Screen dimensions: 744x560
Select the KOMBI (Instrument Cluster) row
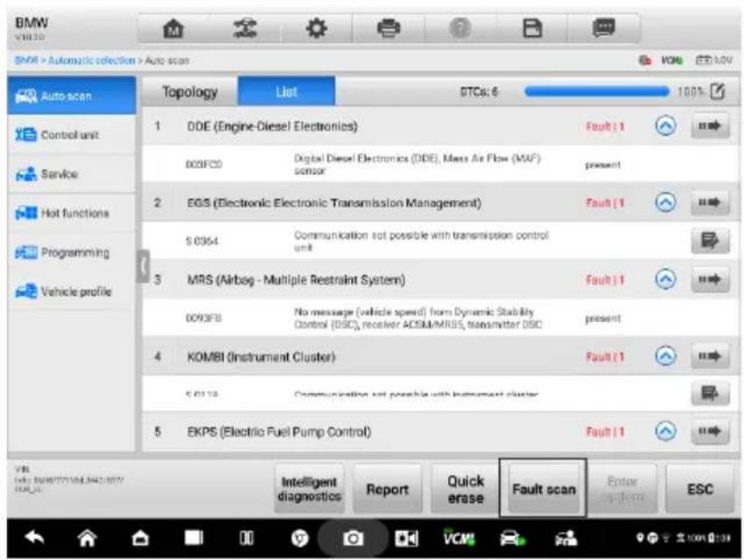click(440, 356)
